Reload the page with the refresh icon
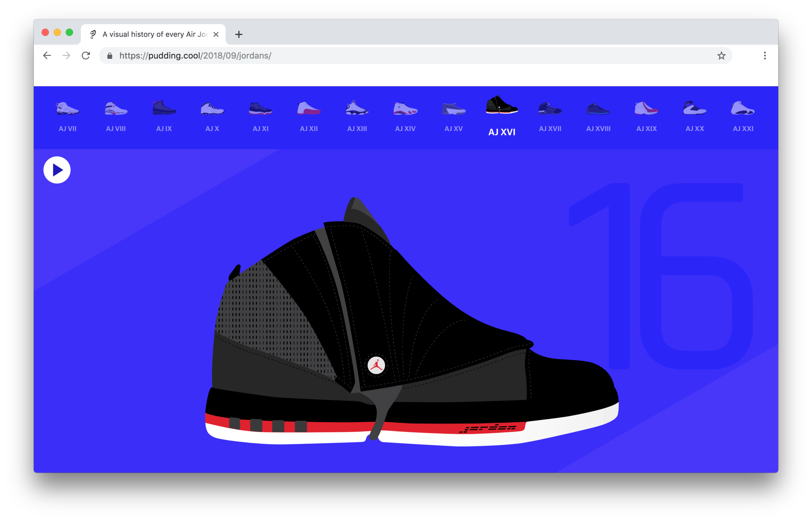812x521 pixels. [x=86, y=56]
